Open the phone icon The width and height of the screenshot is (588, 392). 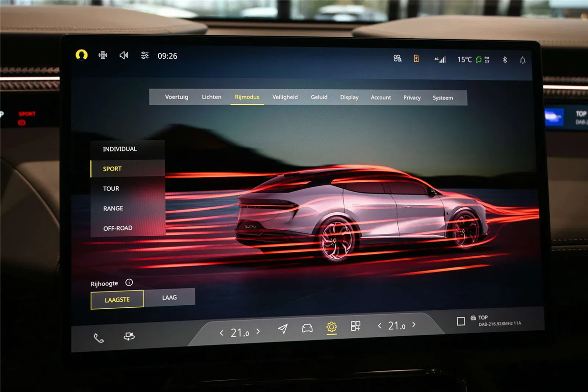click(x=99, y=338)
